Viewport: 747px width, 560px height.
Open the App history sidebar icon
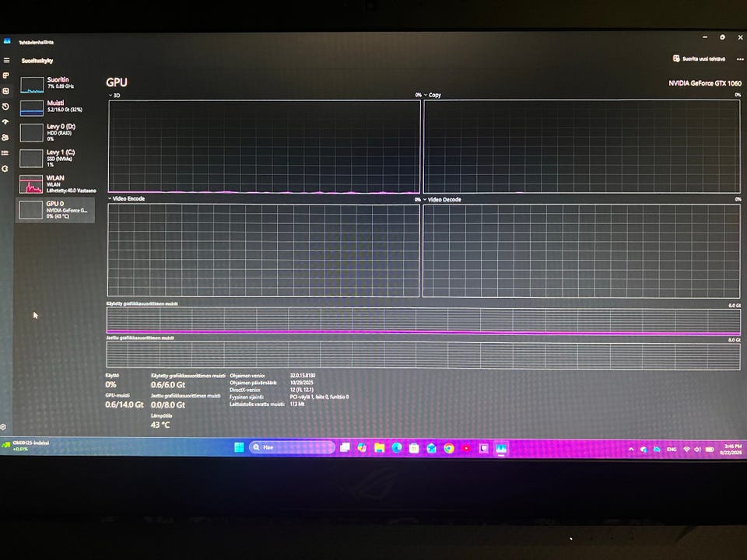click(5, 107)
